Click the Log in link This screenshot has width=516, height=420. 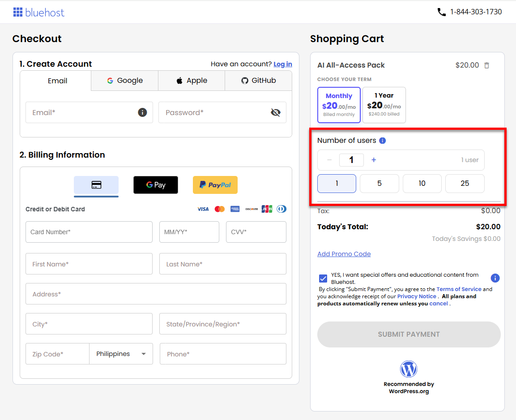pos(283,64)
